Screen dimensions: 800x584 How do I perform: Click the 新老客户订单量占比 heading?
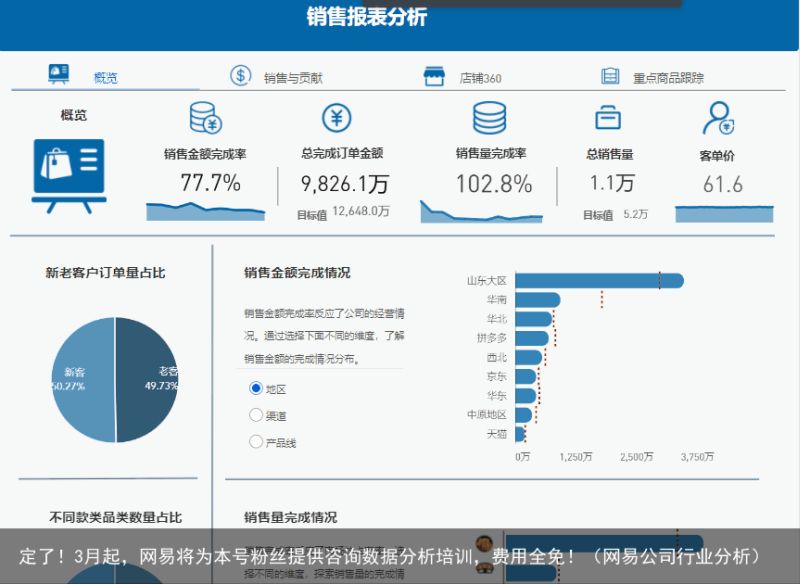point(106,273)
